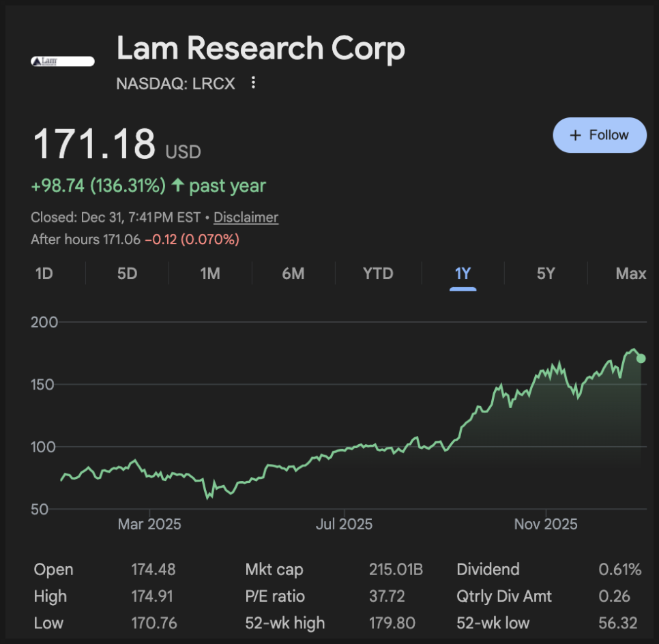This screenshot has width=659, height=644.
Task: Click the Mkt cap label
Action: pos(274,570)
